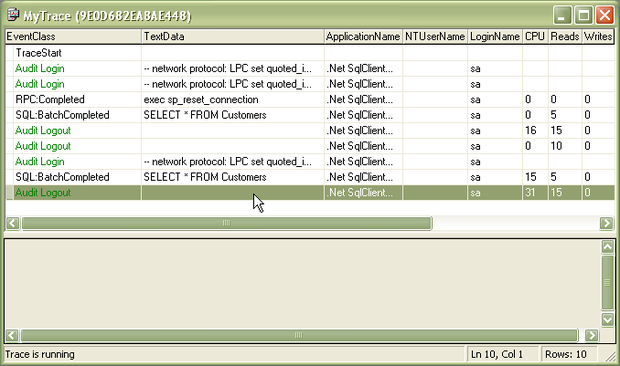
Task: Click the right arrow of upper horizontal scrollbar
Action: pos(606,223)
